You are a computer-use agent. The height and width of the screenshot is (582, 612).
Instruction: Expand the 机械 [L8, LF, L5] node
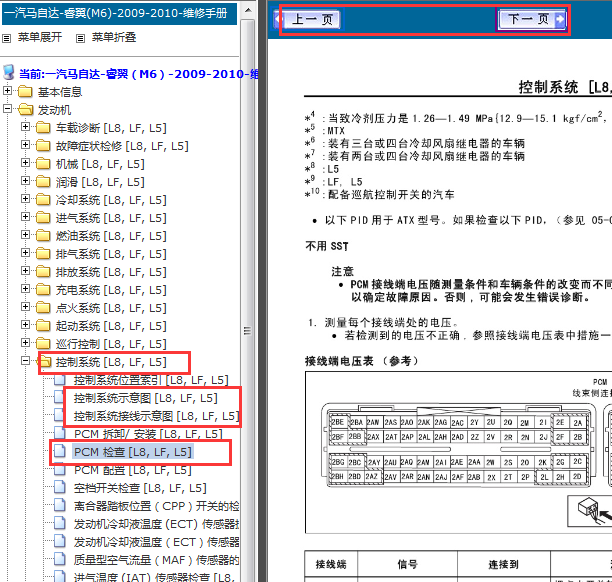point(25,162)
